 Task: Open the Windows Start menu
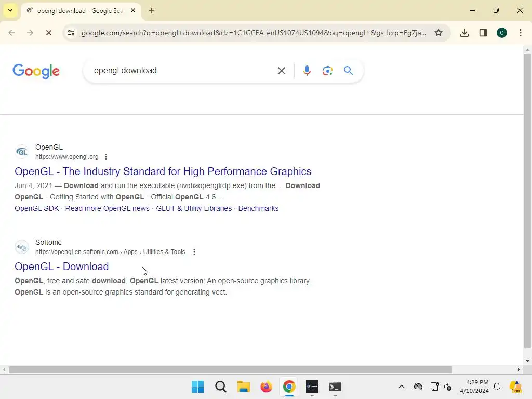pos(198,387)
